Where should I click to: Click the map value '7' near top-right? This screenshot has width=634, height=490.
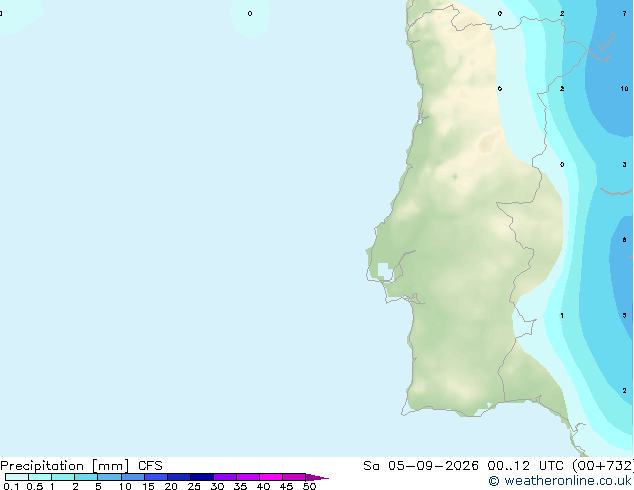625,14
